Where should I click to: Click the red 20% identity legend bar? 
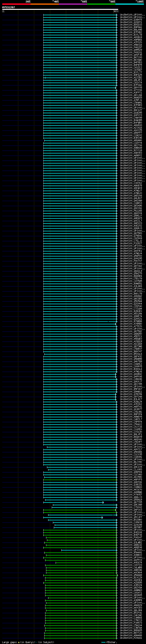pos(16,4)
